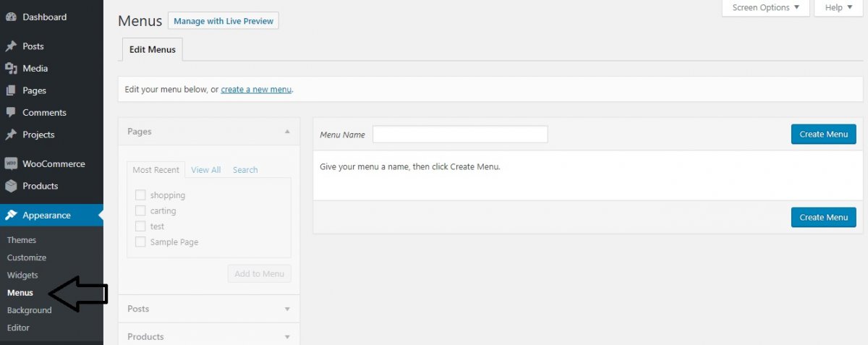This screenshot has height=345, width=868.
Task: Check the carting page checkbox
Action: [140, 210]
